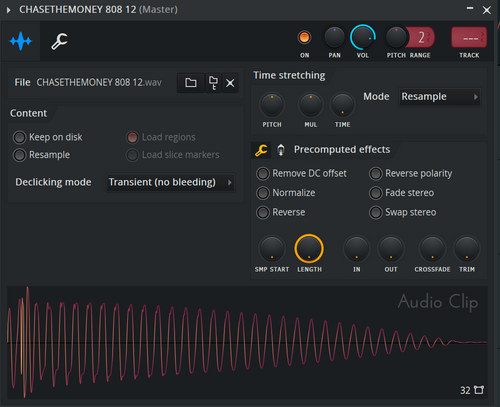Open the sample waveform settings tab

click(21, 41)
